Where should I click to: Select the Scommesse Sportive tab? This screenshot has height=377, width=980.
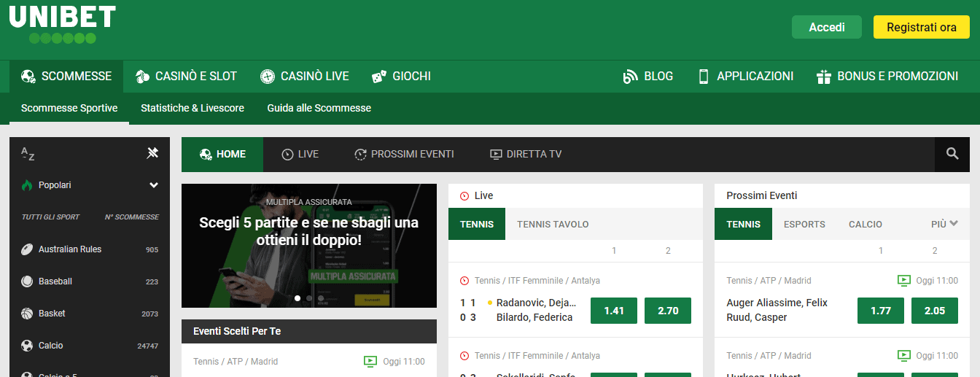tap(69, 108)
